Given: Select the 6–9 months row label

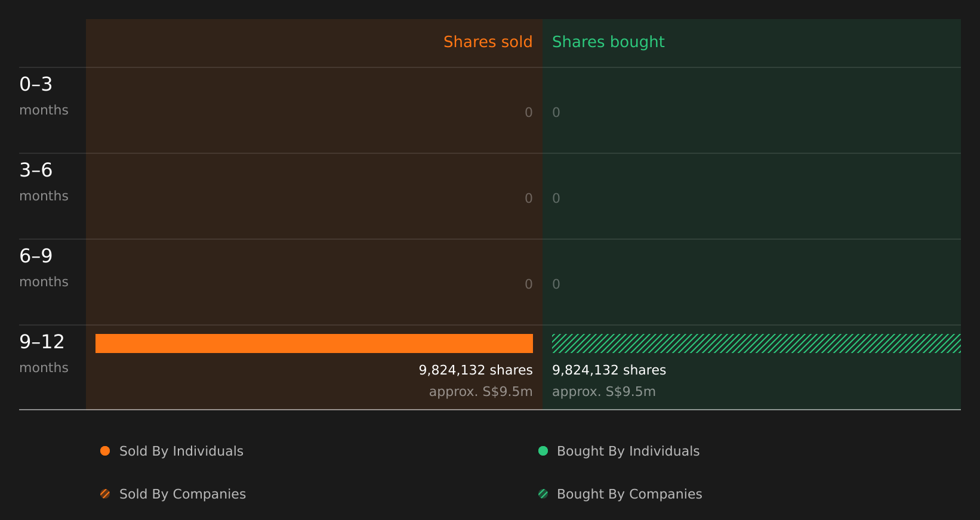Looking at the screenshot, I should 44,268.
